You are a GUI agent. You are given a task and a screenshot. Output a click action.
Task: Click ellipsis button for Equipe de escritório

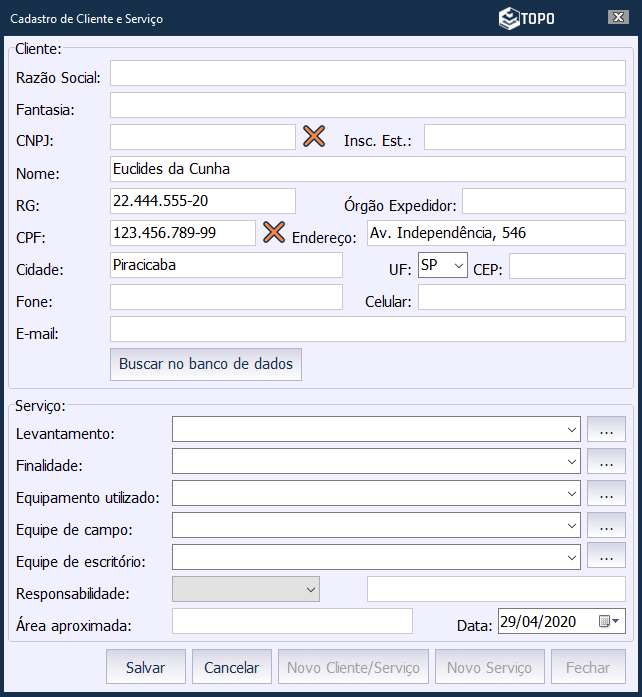(x=606, y=557)
